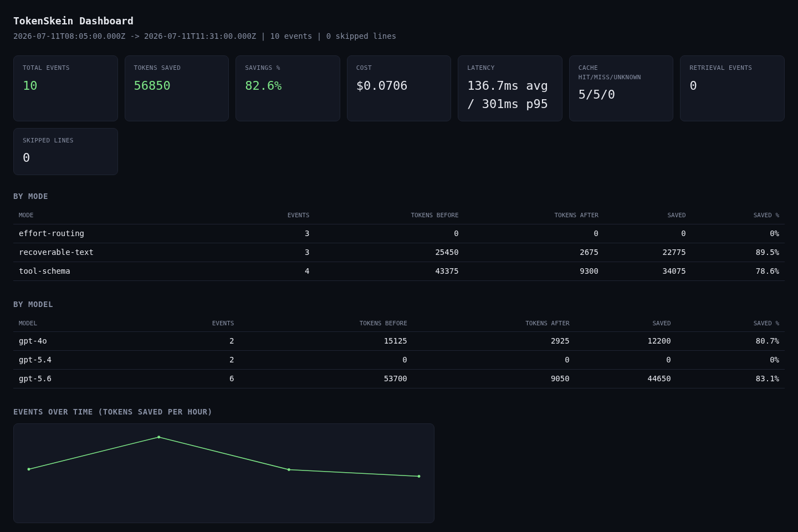Viewport: 798px width, 532px height.
Task: Click Cache hit/miss value 5/5/0
Action: [597, 95]
